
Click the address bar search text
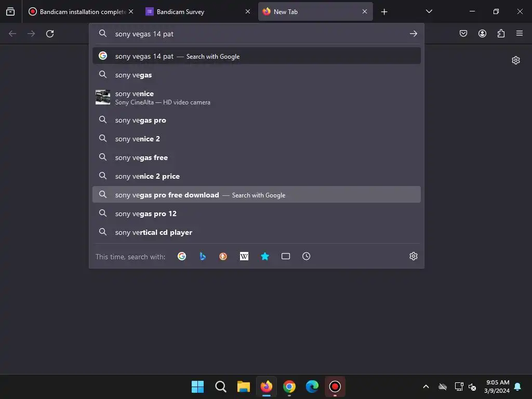point(144,34)
